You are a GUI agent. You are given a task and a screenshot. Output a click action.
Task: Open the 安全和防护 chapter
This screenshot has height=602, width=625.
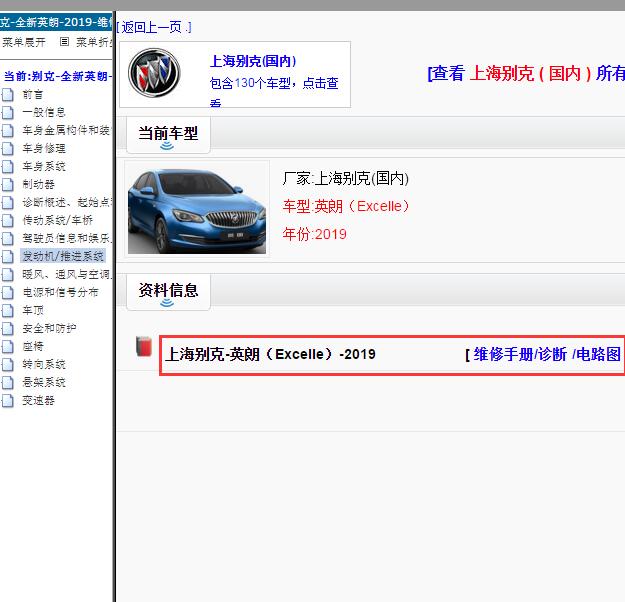coord(49,329)
